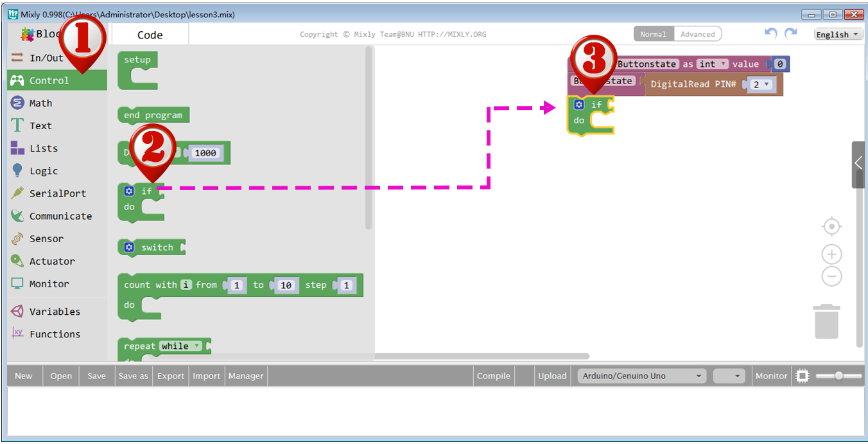This screenshot has width=868, height=444.
Task: Open the Arduino/Genuino Uno board dropdown
Action: coord(642,376)
